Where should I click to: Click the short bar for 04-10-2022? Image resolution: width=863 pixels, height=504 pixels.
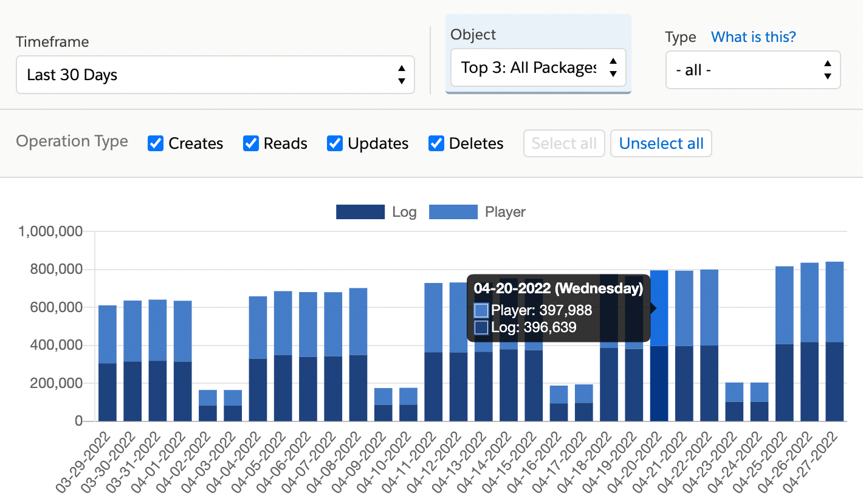(x=408, y=404)
